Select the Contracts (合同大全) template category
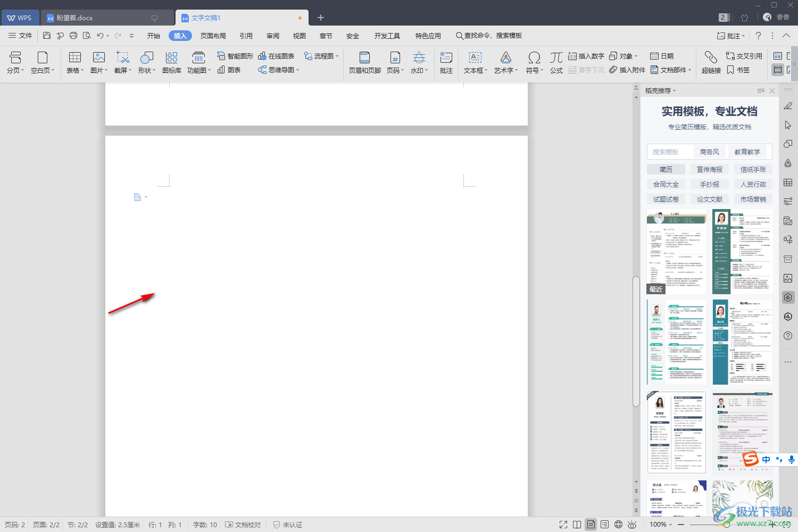 click(x=666, y=184)
